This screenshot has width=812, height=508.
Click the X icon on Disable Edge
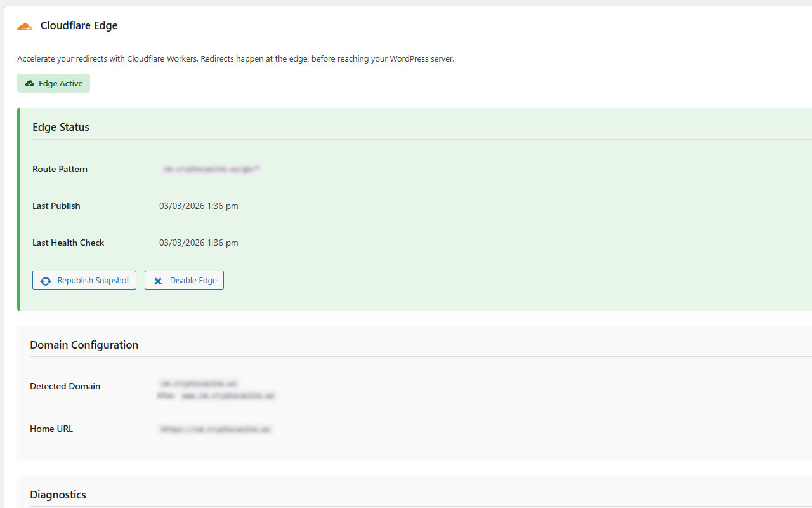point(158,280)
